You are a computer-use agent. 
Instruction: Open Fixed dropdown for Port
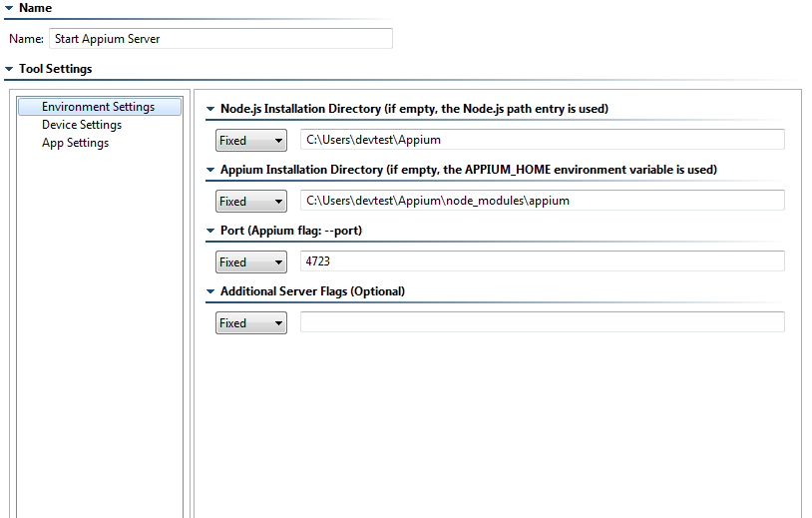[x=251, y=262]
